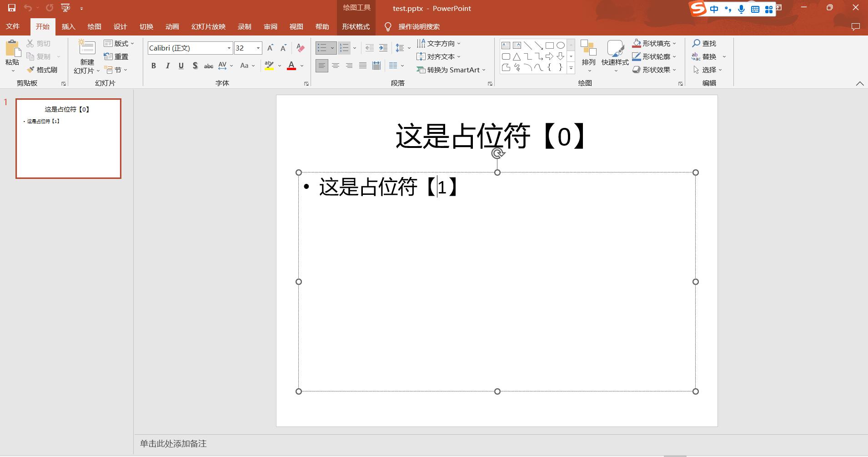Click the 快速样式 (Quick Styles) button

pos(615,56)
